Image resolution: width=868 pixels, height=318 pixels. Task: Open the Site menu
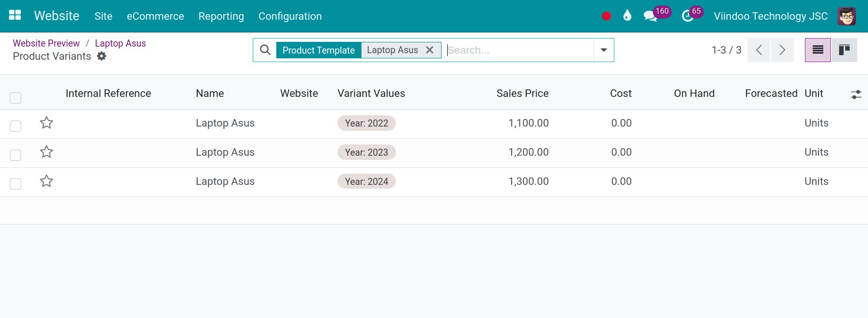104,16
